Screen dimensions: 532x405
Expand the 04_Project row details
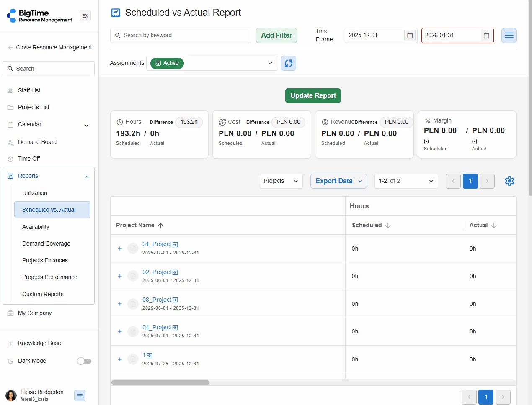(x=120, y=331)
